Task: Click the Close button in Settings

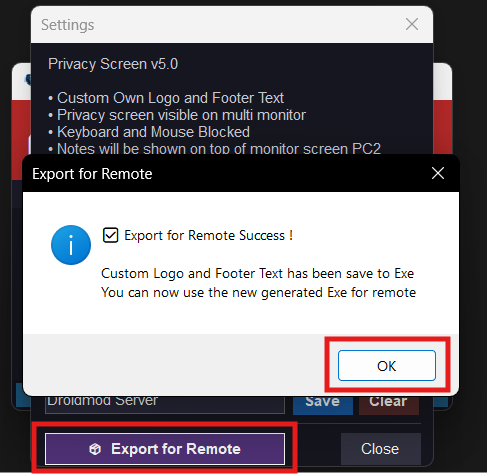Action: click(x=380, y=449)
